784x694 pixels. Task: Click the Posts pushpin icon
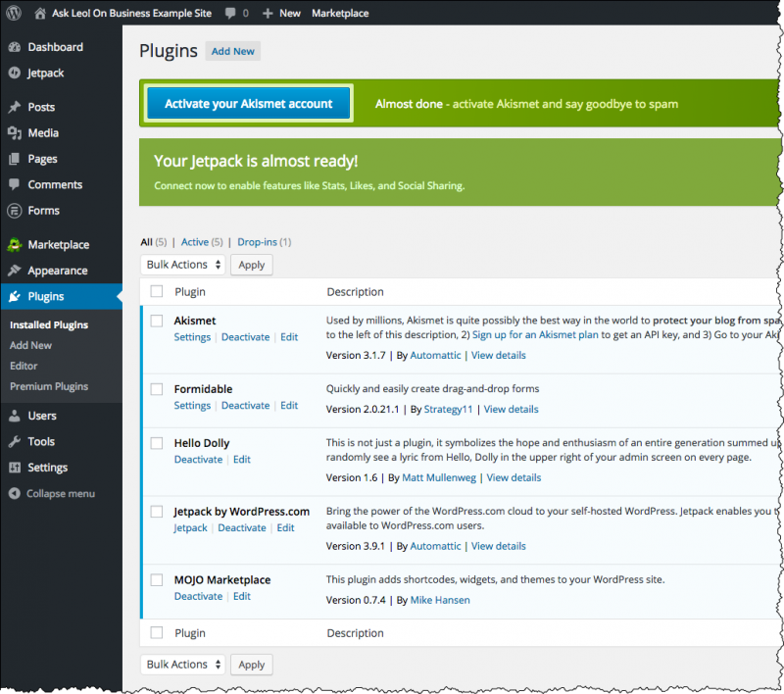coord(15,107)
